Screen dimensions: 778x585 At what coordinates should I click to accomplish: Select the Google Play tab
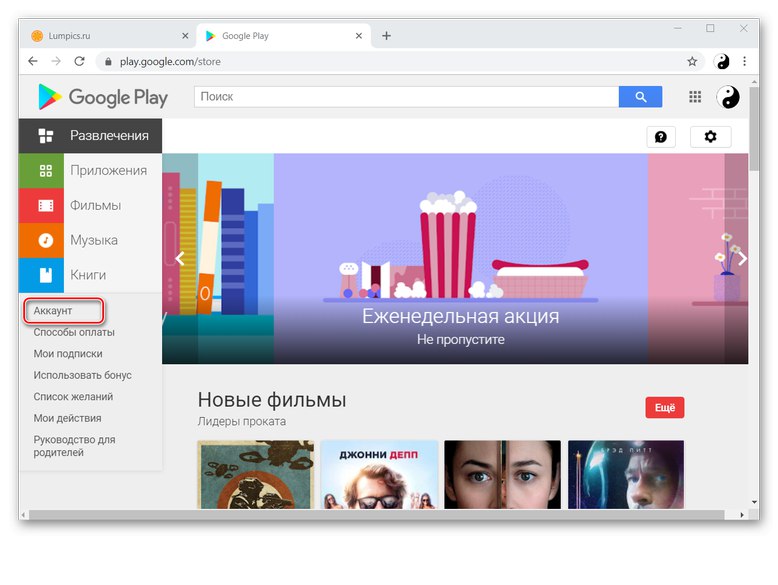pyautogui.click(x=284, y=36)
